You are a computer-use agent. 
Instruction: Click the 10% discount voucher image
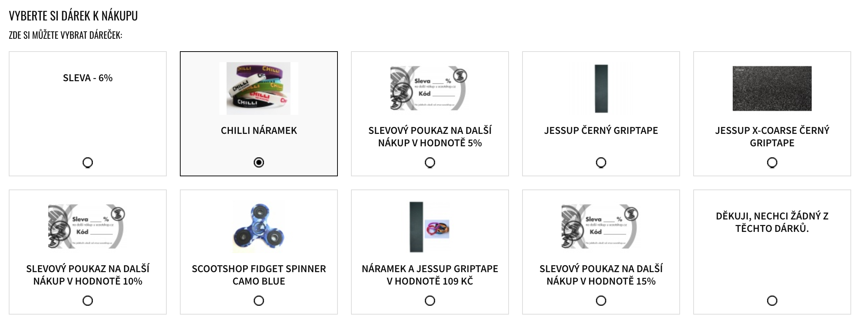[87, 227]
